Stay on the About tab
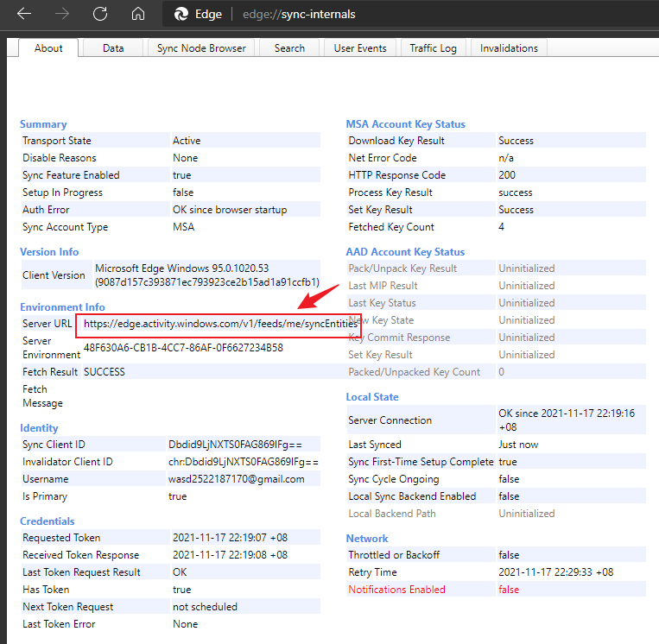This screenshot has height=644, width=659. click(x=48, y=48)
